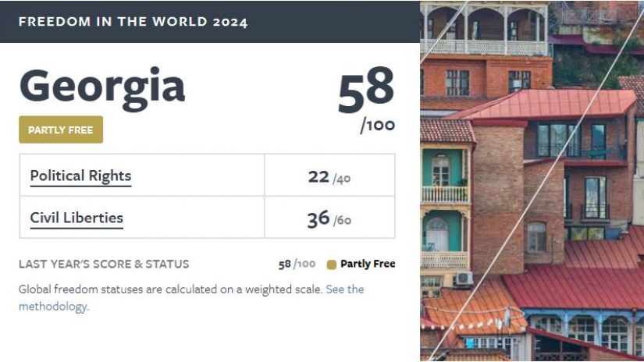Open the Civil Liberties link
The height and width of the screenshot is (362, 644).
pyautogui.click(x=76, y=218)
